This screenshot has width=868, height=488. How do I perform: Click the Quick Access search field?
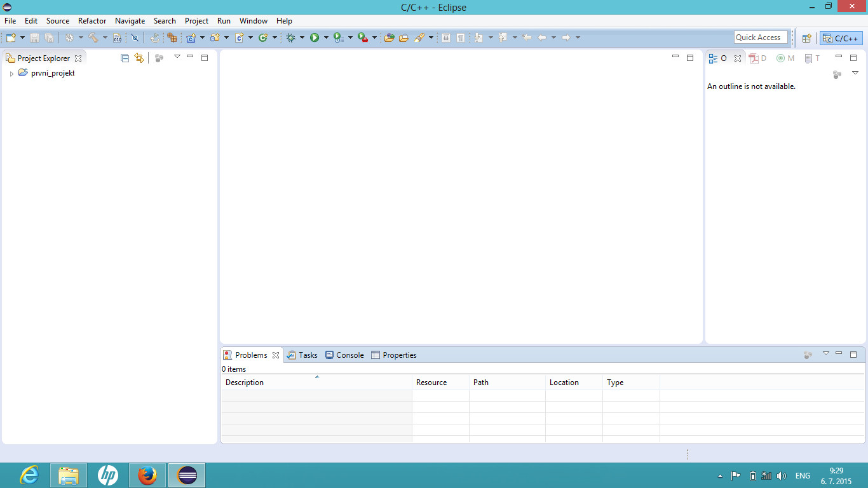(x=761, y=37)
